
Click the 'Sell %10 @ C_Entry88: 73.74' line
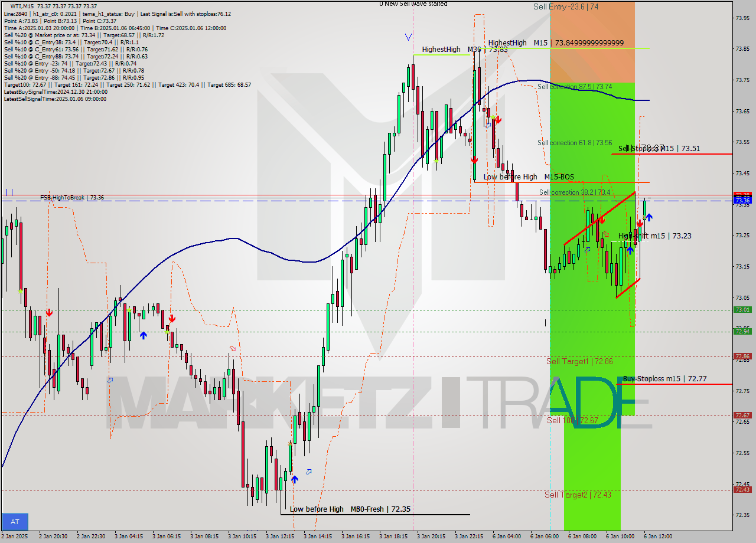point(76,56)
